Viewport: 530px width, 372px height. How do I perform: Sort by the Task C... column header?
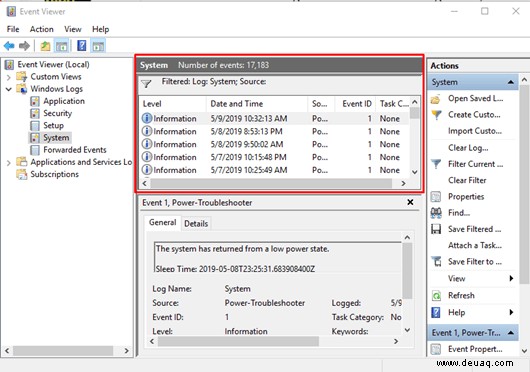[x=393, y=104]
